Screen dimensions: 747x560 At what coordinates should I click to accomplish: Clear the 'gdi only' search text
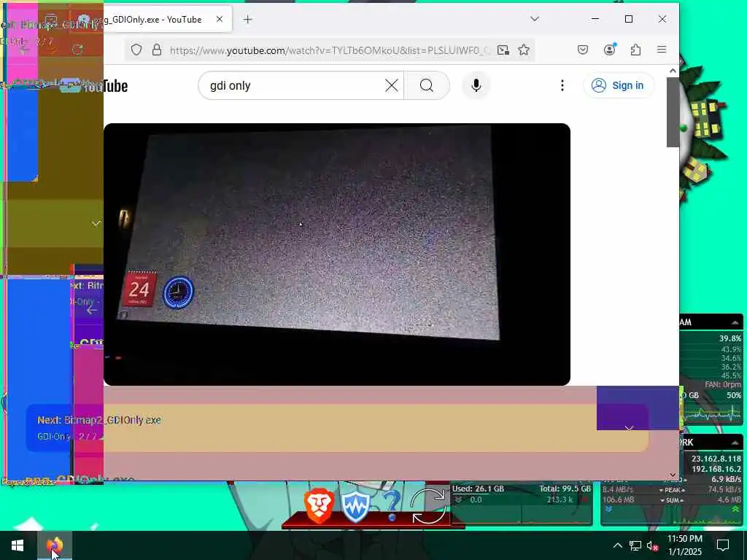tap(392, 86)
